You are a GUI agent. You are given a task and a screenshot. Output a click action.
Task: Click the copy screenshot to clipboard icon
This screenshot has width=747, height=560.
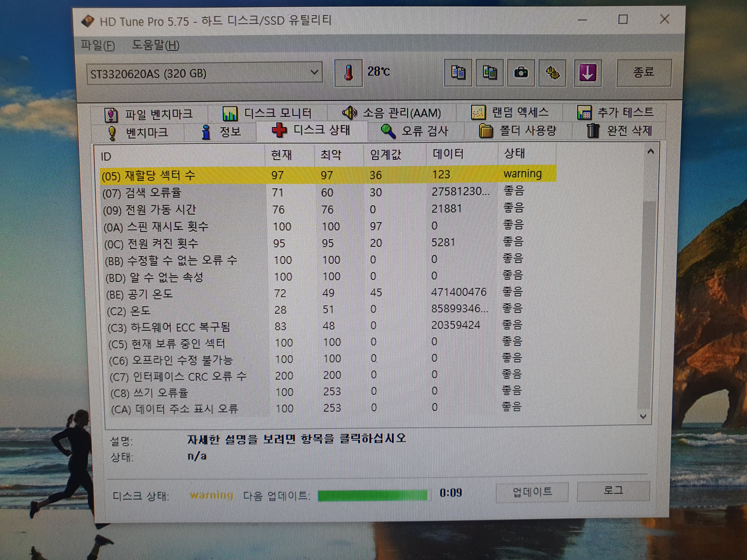click(489, 73)
